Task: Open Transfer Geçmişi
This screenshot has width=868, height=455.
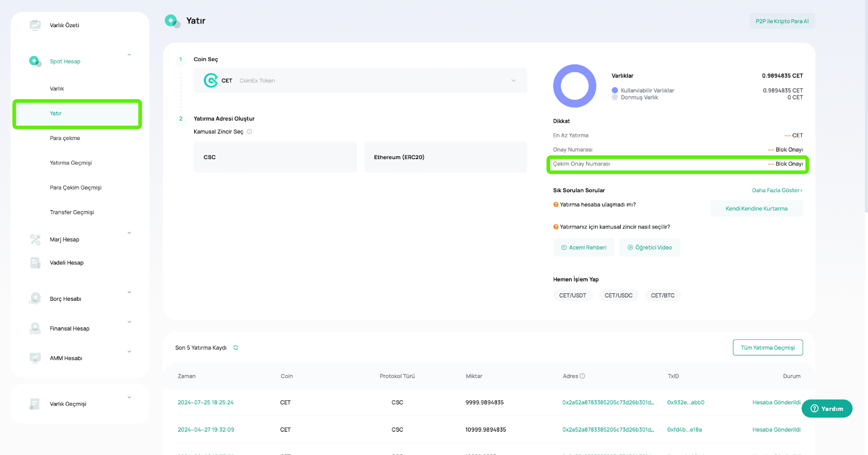Action: 72,212
